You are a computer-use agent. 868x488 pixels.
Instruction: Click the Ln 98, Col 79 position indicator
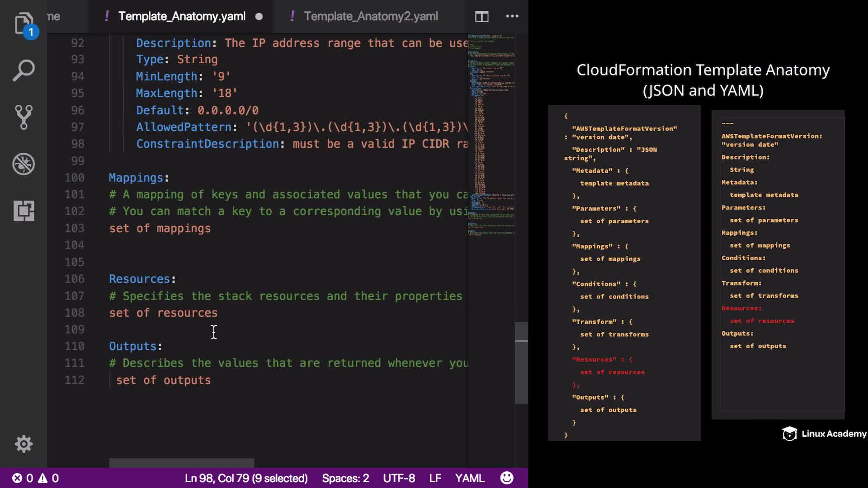(246, 478)
